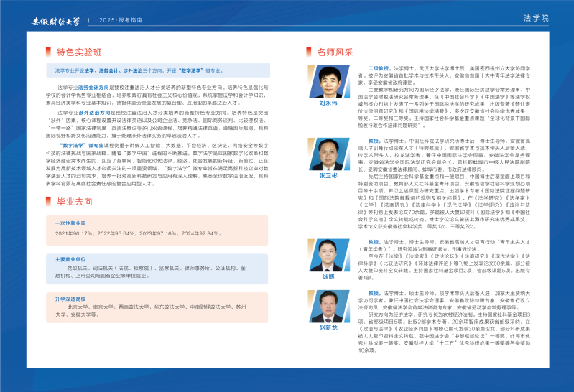Click the portrait photo of 纵博
The image size is (574, 392).
click(x=329, y=255)
